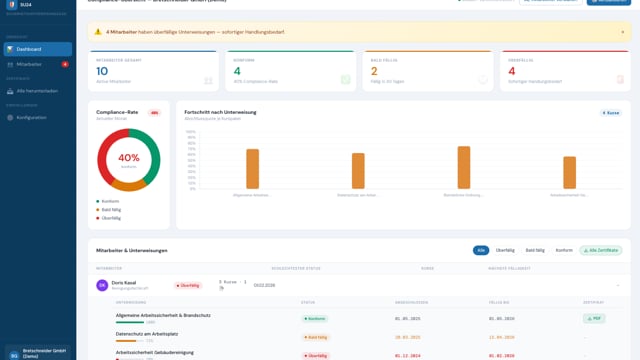640x360 pixels.
Task: Click the employee name Doris Kasal
Action: [124, 283]
